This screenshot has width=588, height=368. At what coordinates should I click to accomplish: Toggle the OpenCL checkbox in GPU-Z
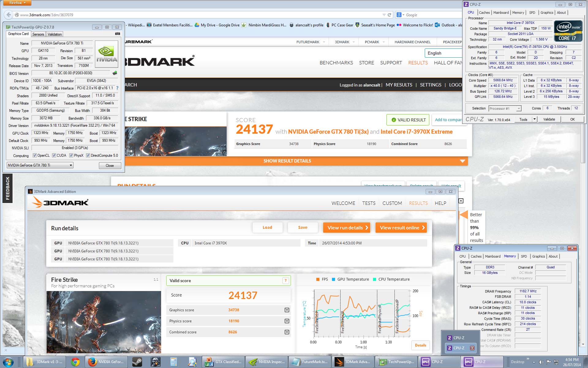pos(35,155)
